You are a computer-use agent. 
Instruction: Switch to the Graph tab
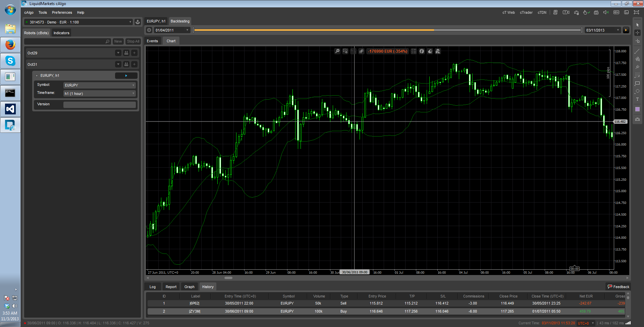click(190, 287)
